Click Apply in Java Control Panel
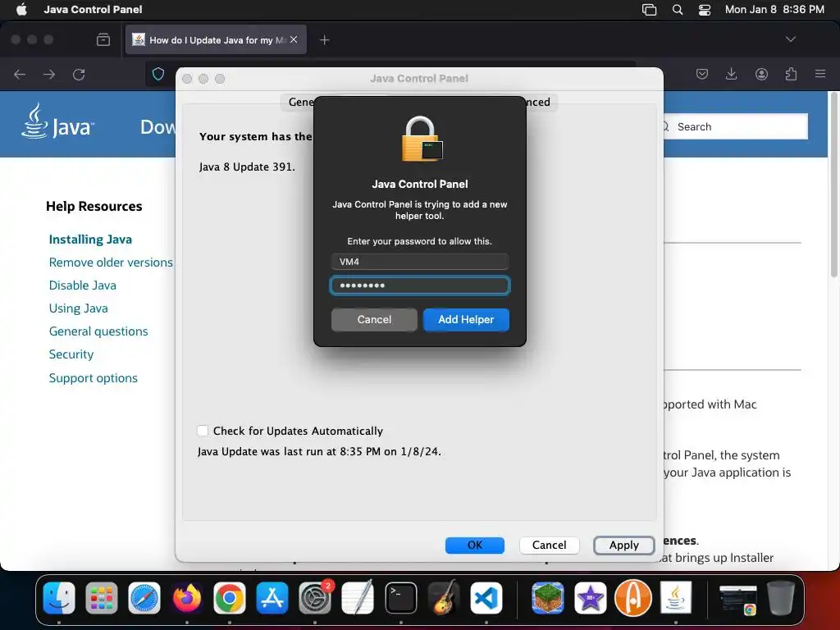 (x=623, y=545)
